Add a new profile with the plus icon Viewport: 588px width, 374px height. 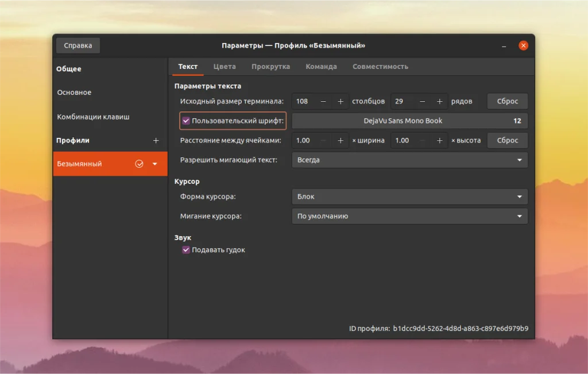pos(156,140)
